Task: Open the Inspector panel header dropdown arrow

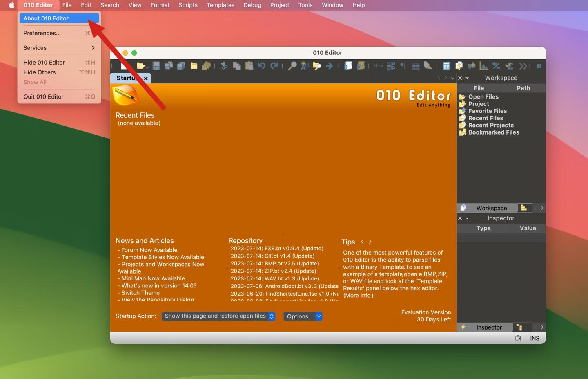Action: click(467, 218)
